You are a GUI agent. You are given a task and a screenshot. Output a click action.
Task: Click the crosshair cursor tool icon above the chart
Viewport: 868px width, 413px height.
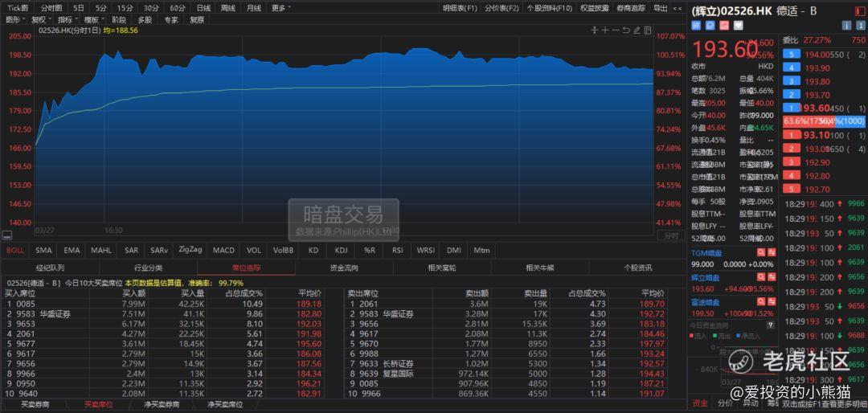[595, 31]
